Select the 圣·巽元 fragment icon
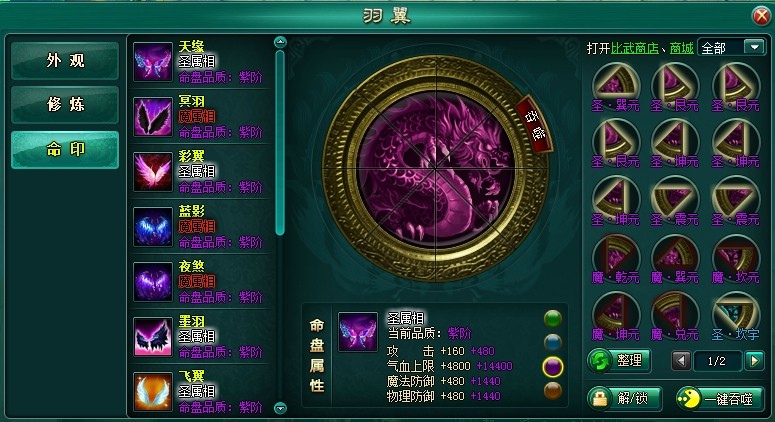The width and height of the screenshot is (775, 422). [x=615, y=82]
